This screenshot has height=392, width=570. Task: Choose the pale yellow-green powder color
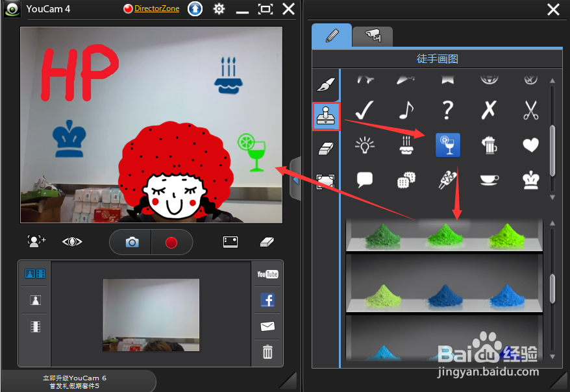(383, 296)
